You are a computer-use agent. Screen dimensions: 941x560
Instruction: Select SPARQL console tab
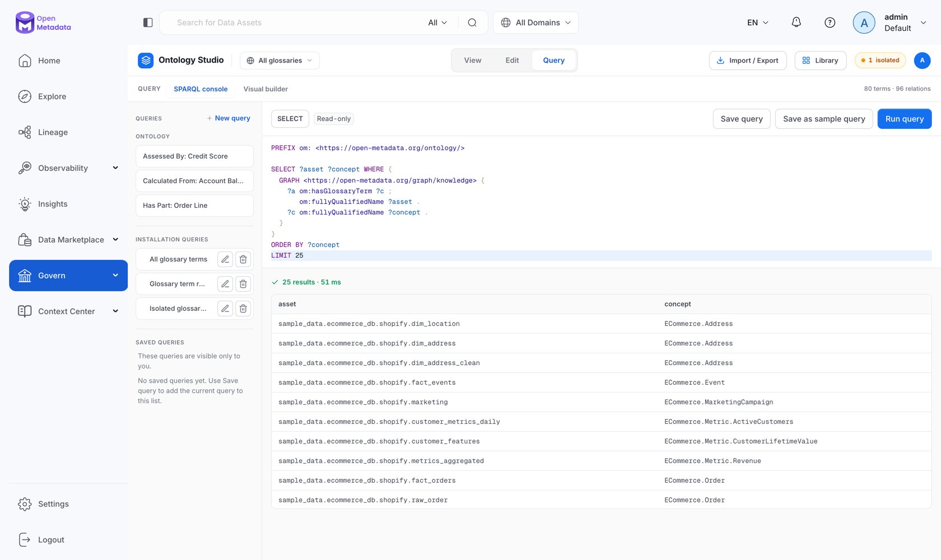tap(201, 89)
